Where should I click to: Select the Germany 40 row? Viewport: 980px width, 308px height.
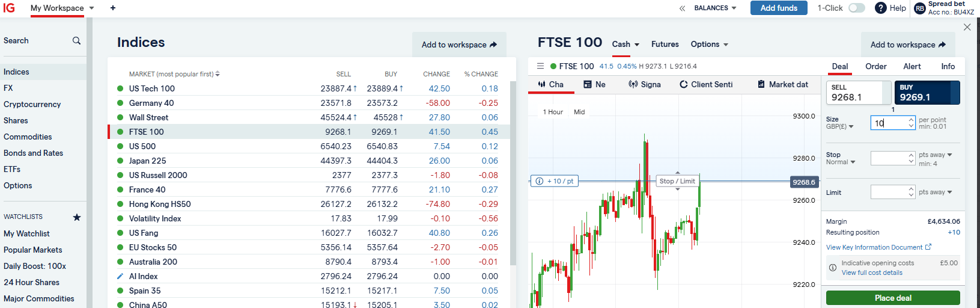tap(309, 103)
